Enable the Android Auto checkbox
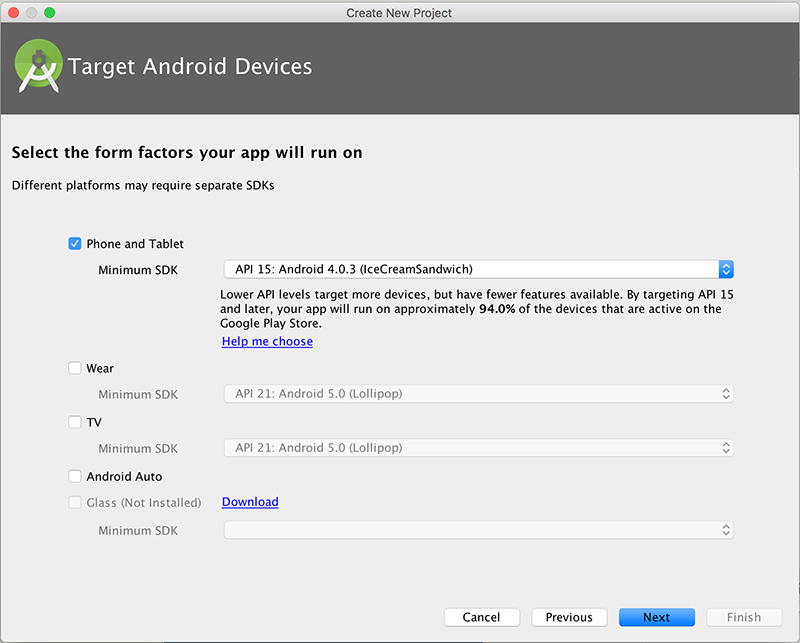 [75, 476]
